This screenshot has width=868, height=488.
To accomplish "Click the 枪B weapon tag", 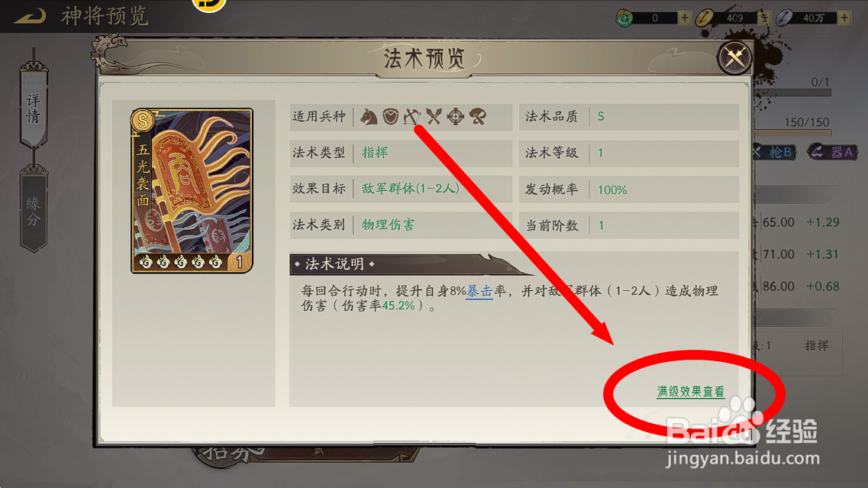I will click(x=775, y=152).
